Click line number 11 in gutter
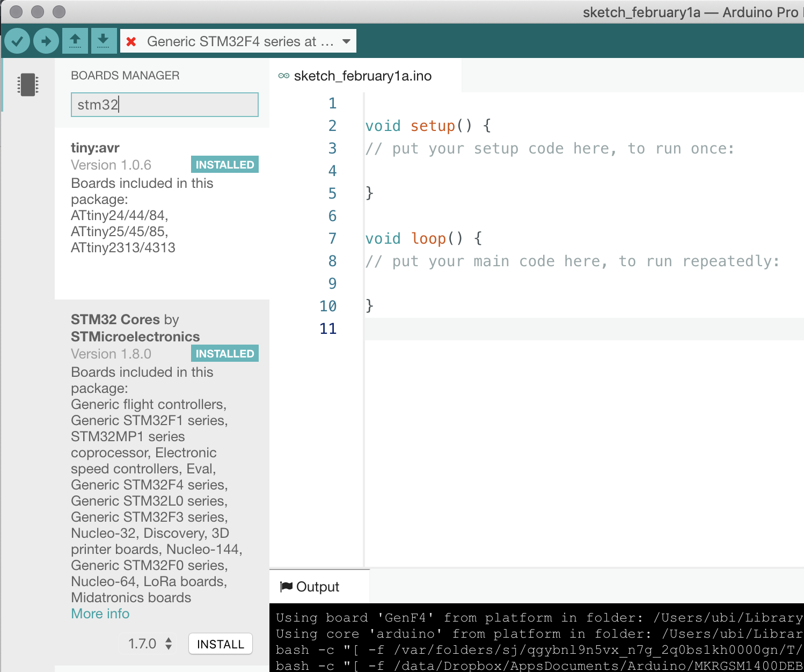804x672 pixels. coord(328,328)
